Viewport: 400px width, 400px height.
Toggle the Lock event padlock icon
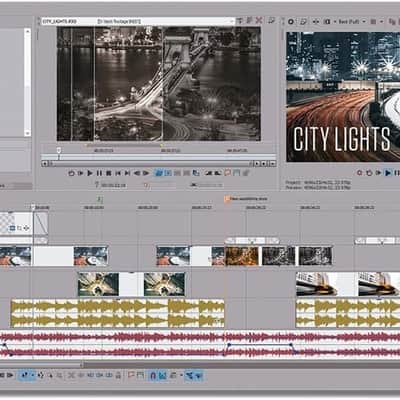(x=118, y=375)
